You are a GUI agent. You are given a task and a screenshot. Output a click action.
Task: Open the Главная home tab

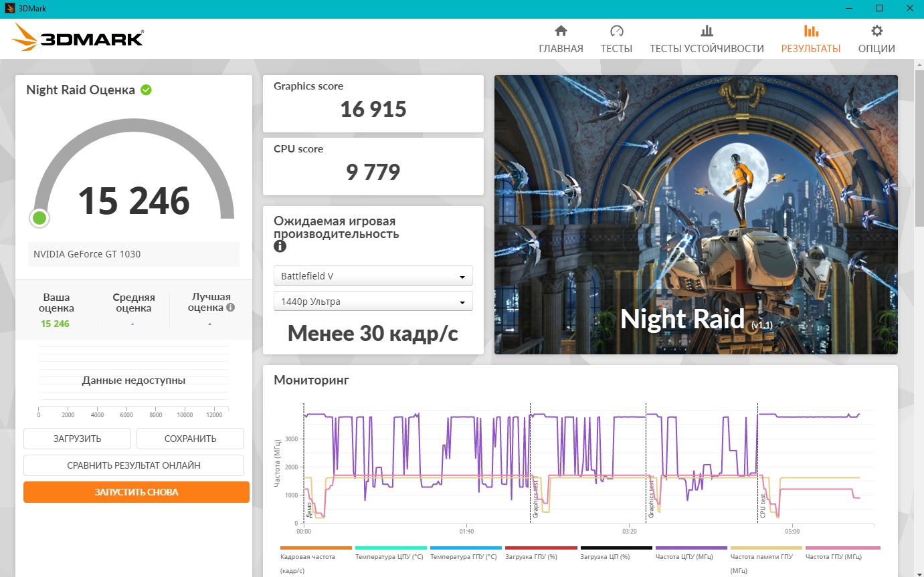[561, 39]
